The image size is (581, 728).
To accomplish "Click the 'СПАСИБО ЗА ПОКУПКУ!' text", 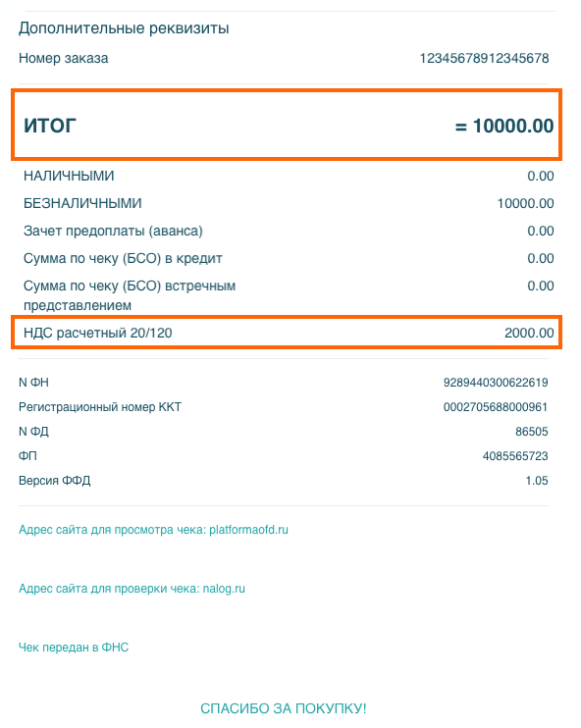I will pyautogui.click(x=284, y=708).
